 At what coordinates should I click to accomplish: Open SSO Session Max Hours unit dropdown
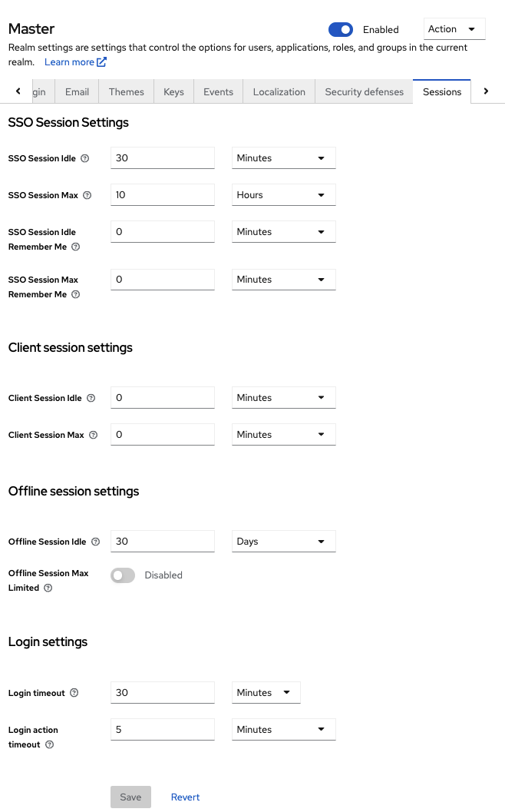[x=283, y=195]
